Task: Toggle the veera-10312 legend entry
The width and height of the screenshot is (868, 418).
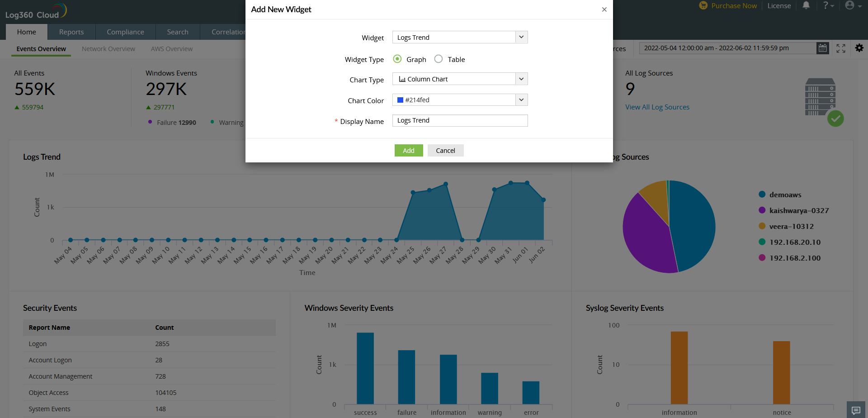Action: point(786,226)
